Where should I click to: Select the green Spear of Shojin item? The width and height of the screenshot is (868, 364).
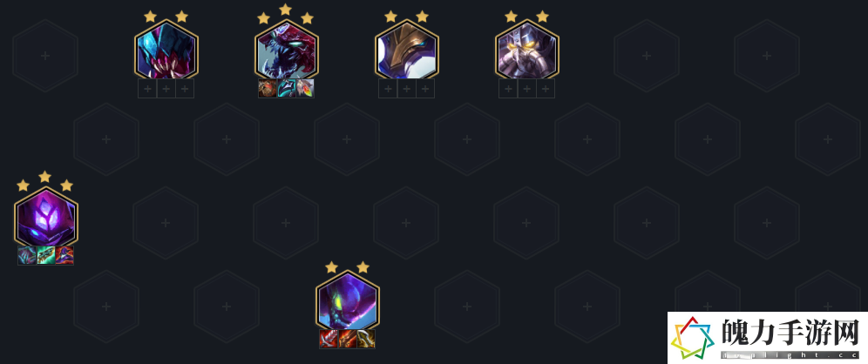tap(45, 255)
